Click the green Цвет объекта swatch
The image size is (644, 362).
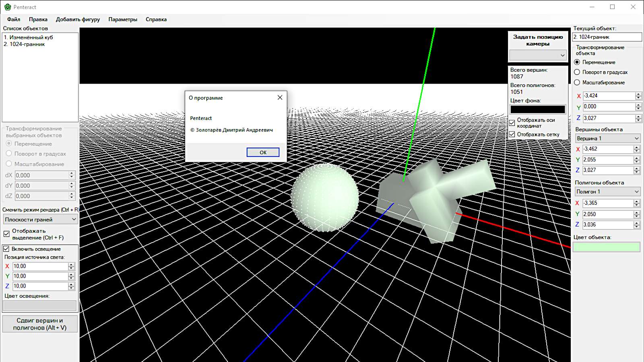click(606, 247)
